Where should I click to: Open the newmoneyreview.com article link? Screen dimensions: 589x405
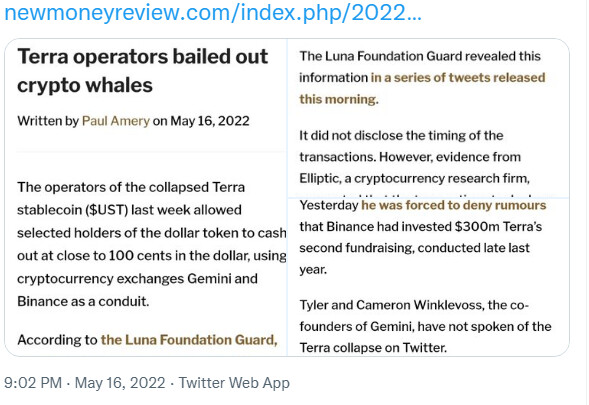213,14
